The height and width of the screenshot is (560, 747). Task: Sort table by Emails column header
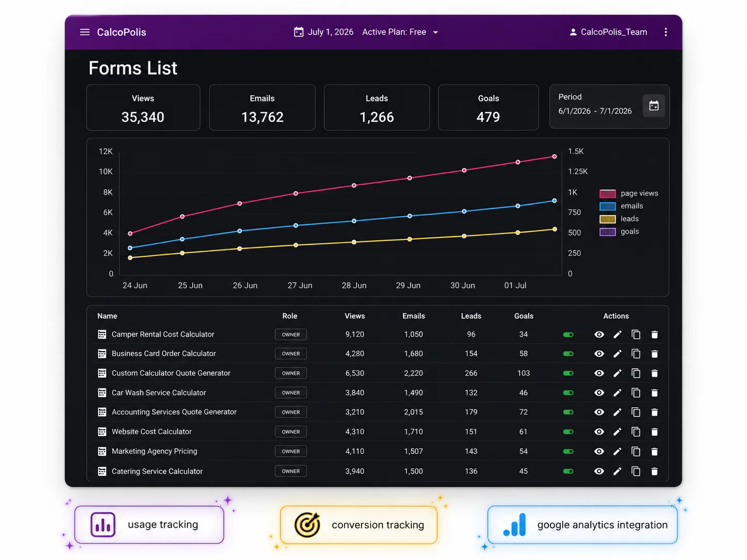point(414,316)
